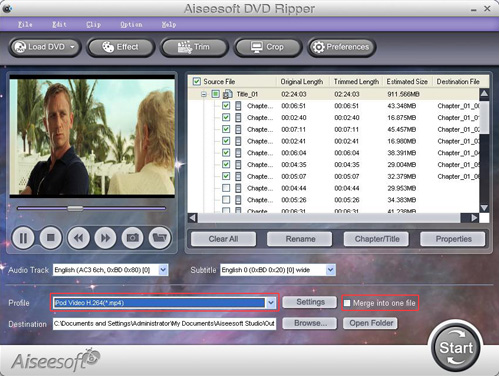Open the File menu
Image resolution: width=500 pixels, height=376 pixels.
click(x=25, y=24)
